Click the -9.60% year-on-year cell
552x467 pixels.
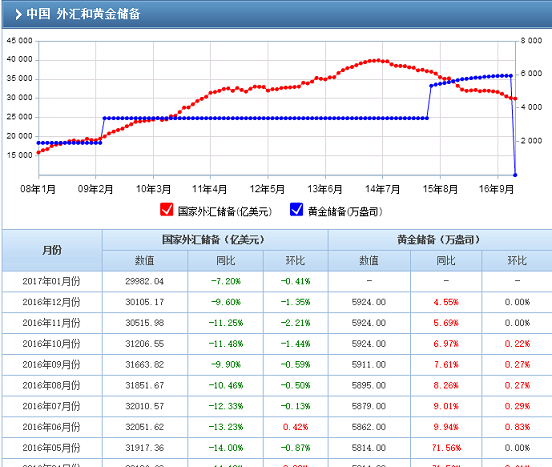tap(226, 302)
